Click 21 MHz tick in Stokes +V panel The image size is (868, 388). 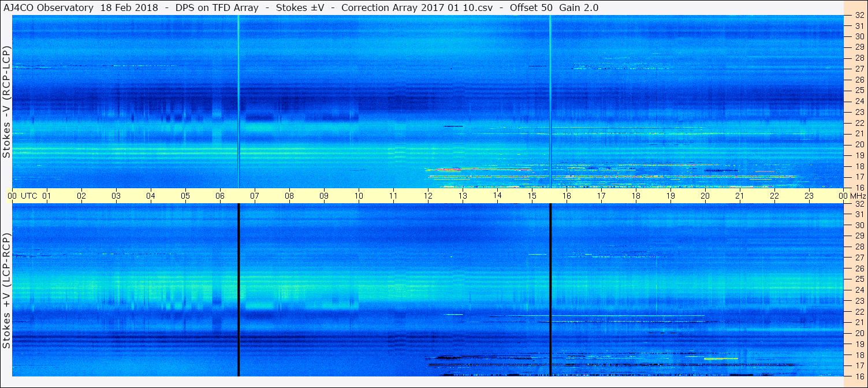859,322
